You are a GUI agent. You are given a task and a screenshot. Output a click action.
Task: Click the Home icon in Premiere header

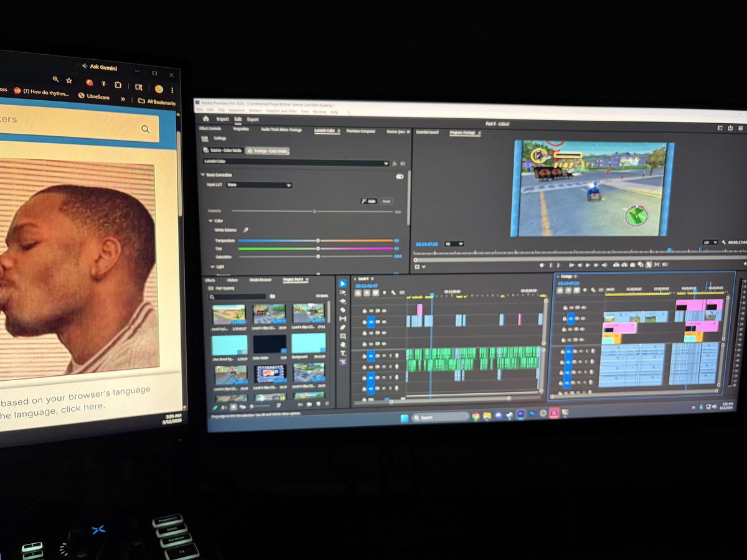[205, 119]
